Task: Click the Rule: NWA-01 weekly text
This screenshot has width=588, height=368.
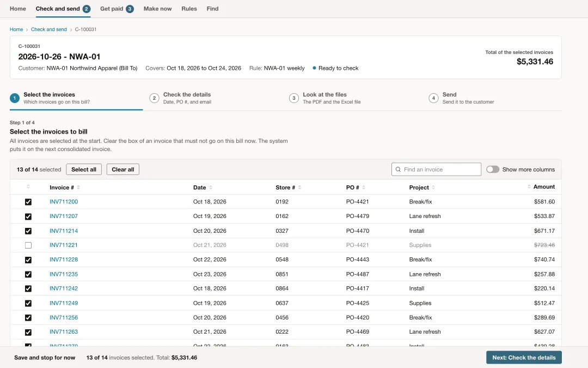Action: coord(277,68)
